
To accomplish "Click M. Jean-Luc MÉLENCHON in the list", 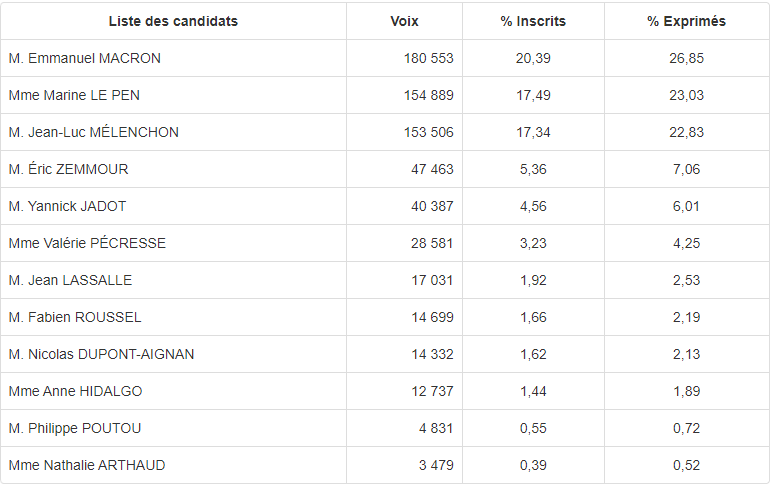I will coord(93,132).
